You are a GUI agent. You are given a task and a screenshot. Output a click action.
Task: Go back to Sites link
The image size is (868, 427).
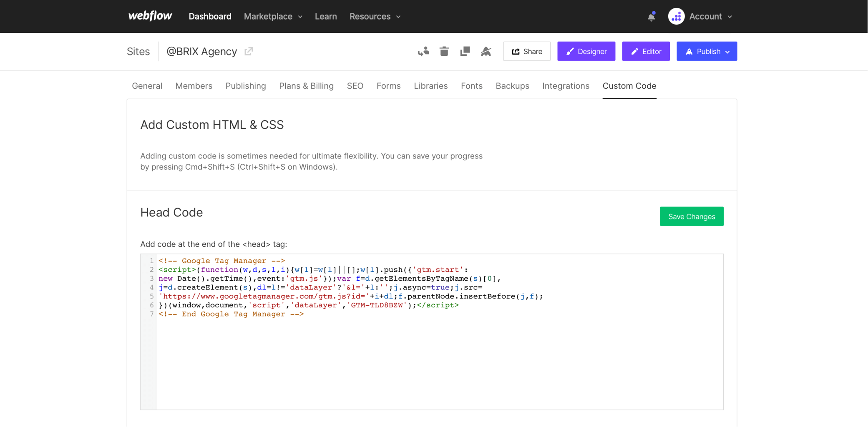(138, 51)
